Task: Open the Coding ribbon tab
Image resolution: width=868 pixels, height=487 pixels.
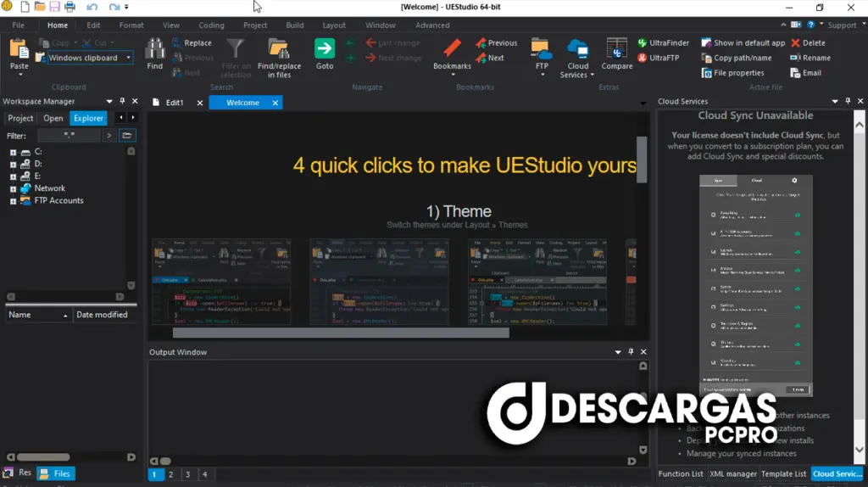Action: coord(211,25)
